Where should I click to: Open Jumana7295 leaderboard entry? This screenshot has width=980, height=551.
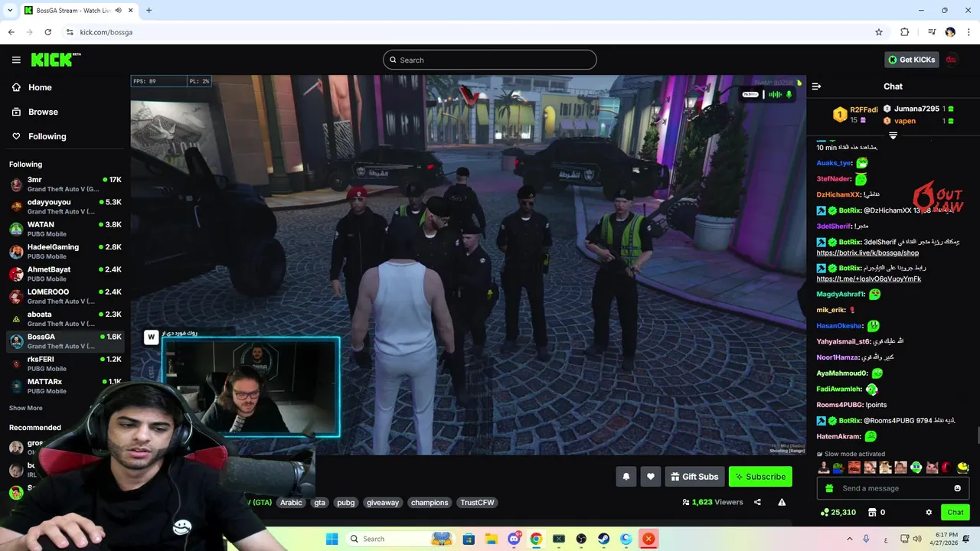point(918,109)
